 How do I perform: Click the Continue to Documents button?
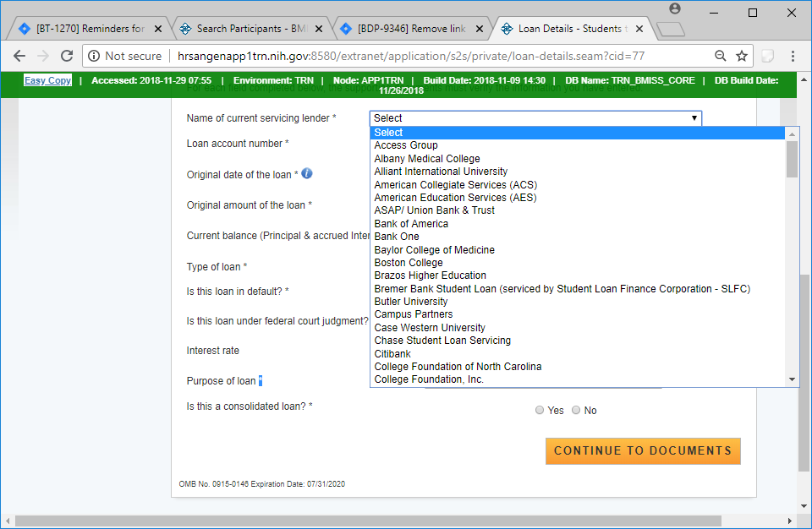pos(643,450)
